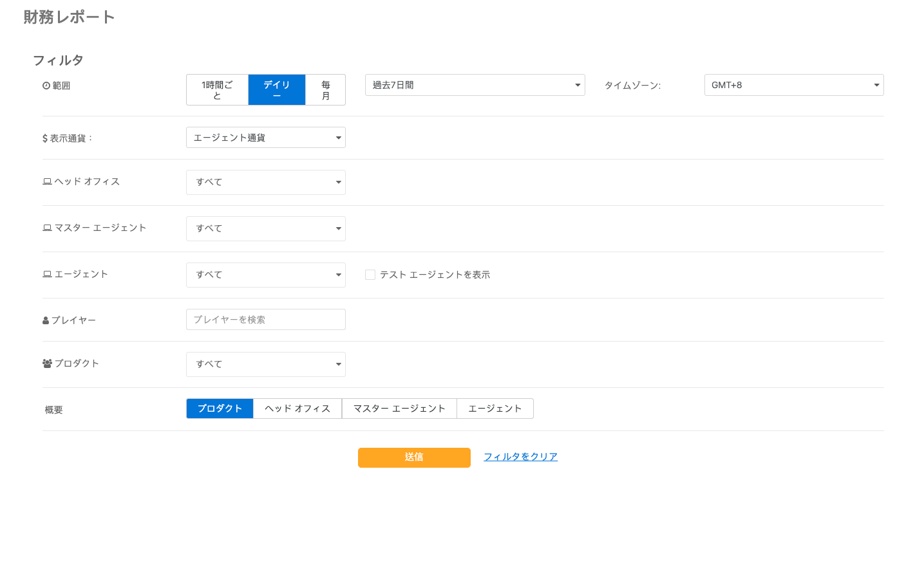
Task: Click the laptop icon beside ヘッド オフィス
Action: 47,181
